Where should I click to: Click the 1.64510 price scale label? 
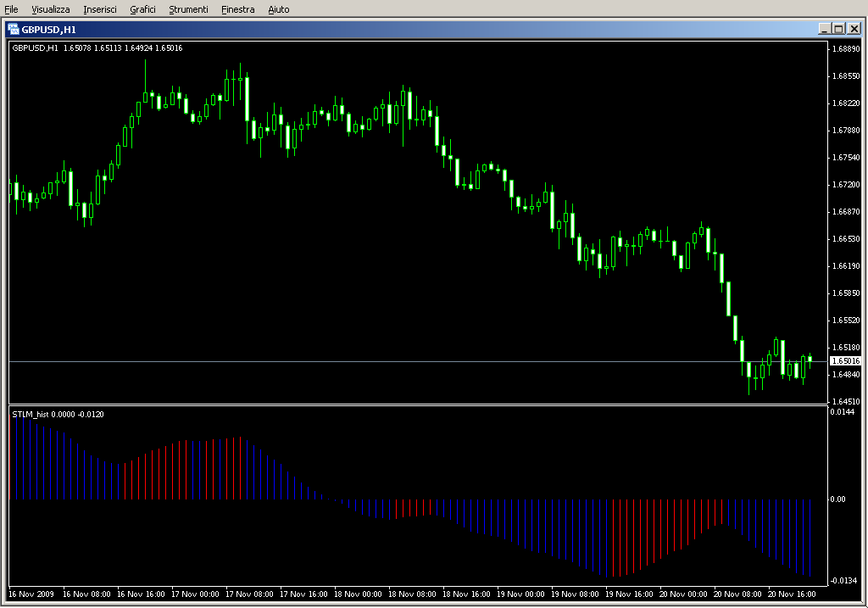click(x=847, y=401)
